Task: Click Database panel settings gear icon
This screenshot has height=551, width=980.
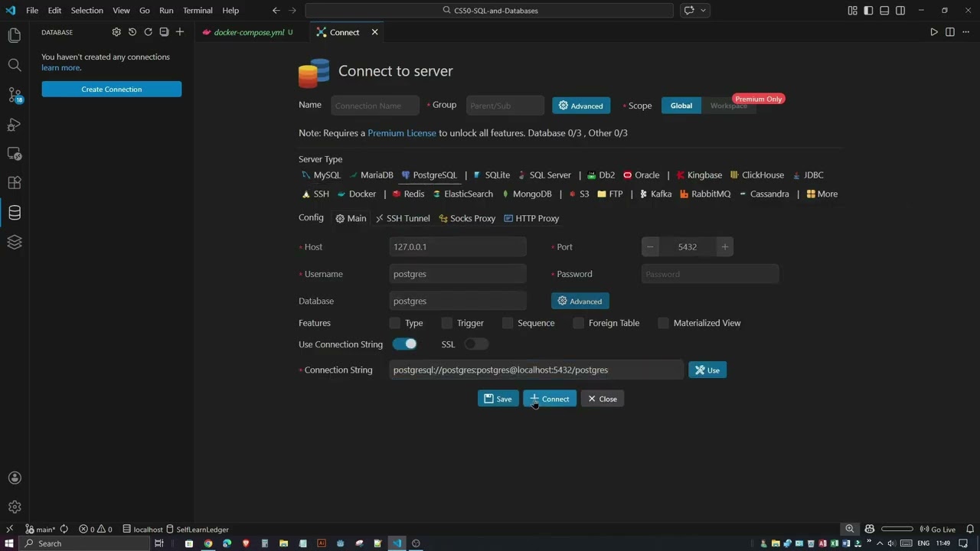Action: (x=116, y=32)
